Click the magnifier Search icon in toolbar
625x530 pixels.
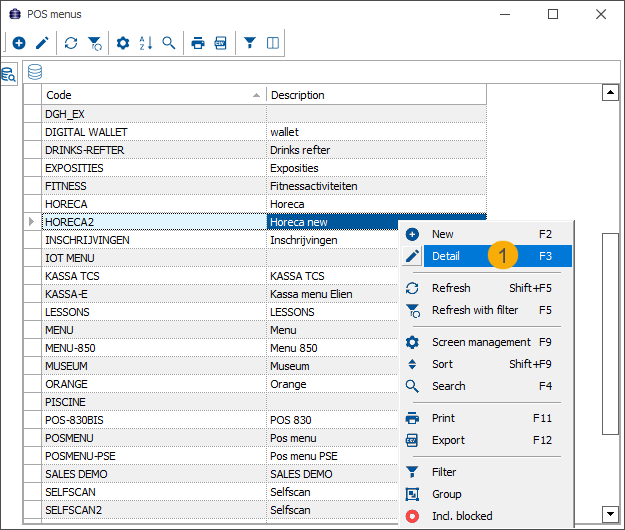click(169, 43)
